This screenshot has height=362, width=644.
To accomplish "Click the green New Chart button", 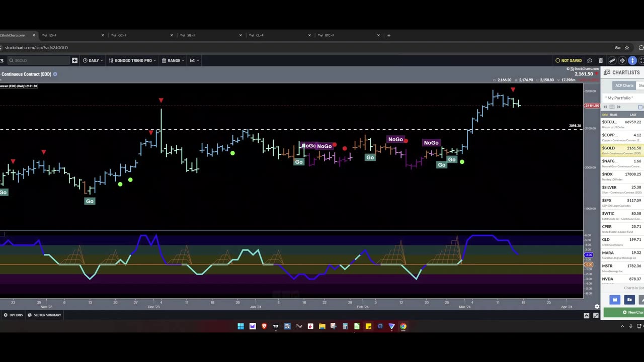I will pos(624,312).
